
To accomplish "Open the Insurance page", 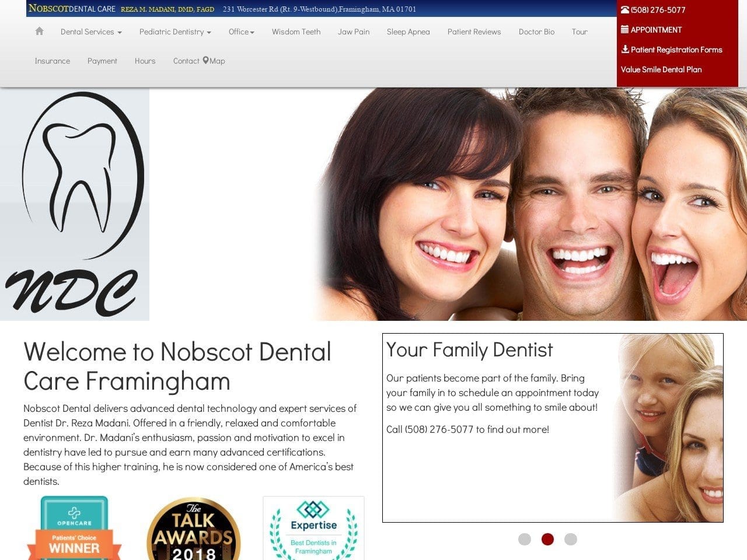I will coord(53,61).
